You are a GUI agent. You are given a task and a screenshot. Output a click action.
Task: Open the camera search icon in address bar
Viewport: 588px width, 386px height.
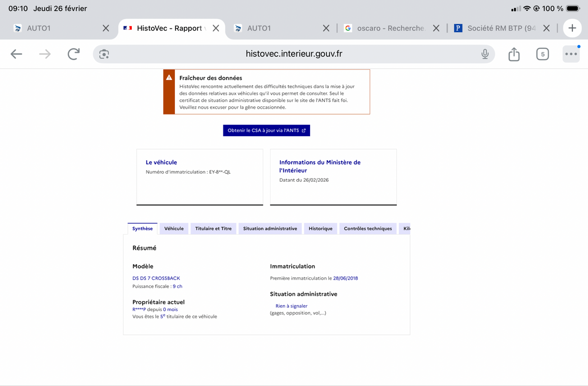click(104, 54)
